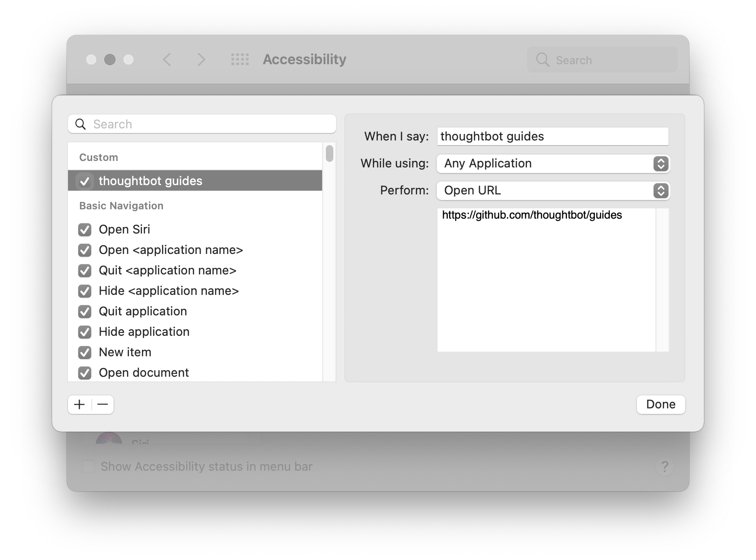This screenshot has width=756, height=560.
Task: Toggle the Open Siri checkbox
Action: (x=85, y=230)
